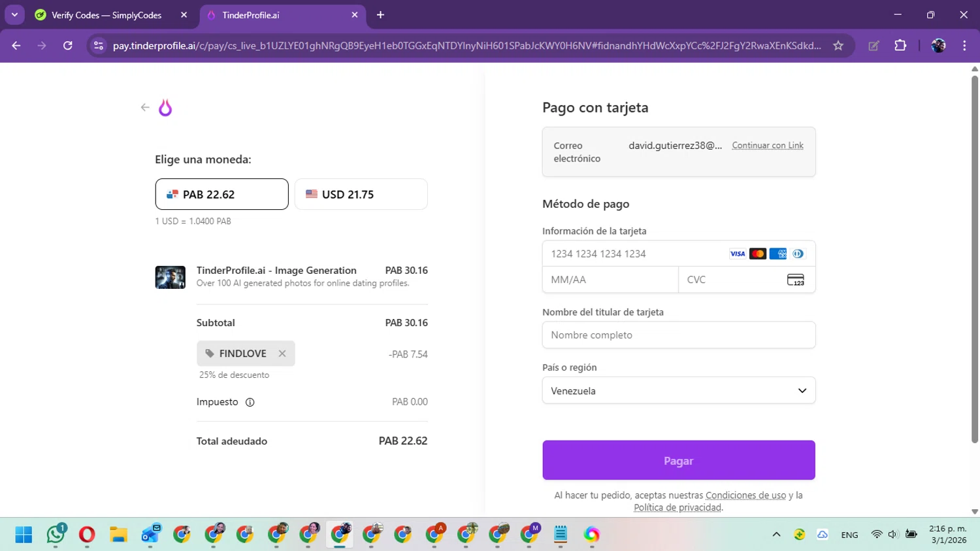The width and height of the screenshot is (980, 551).
Task: Show hidden system tray icons
Action: (776, 535)
